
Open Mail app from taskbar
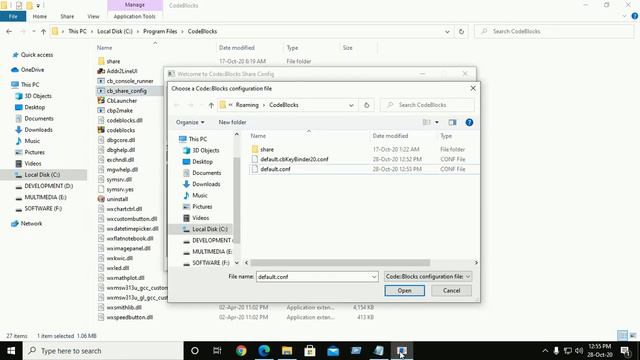point(333,351)
